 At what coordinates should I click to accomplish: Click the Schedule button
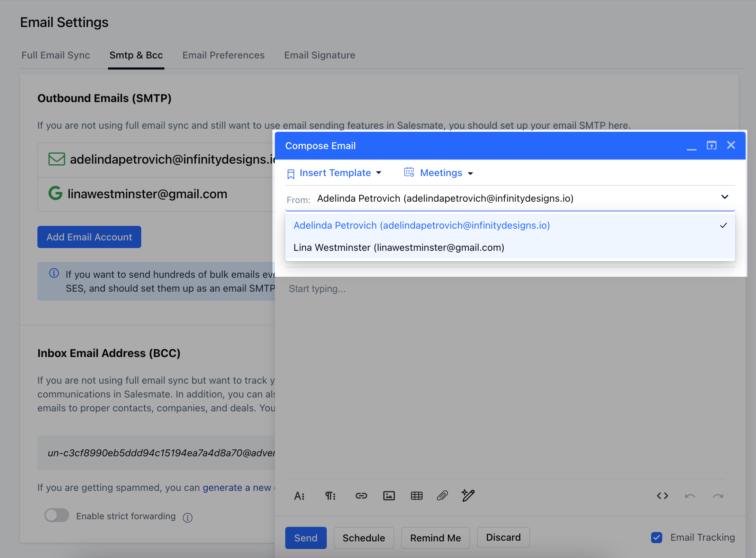pos(363,538)
